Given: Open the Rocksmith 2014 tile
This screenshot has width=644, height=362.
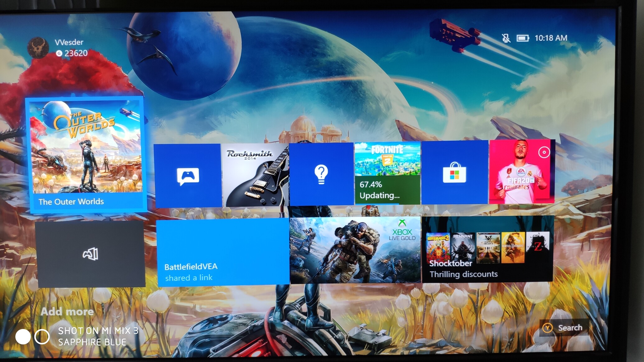Looking at the screenshot, I should 255,176.
